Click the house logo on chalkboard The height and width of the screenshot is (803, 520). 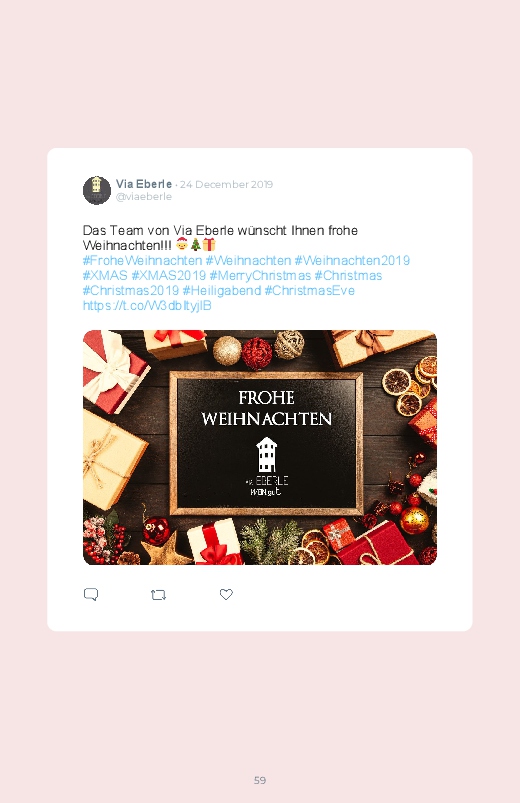[266, 454]
